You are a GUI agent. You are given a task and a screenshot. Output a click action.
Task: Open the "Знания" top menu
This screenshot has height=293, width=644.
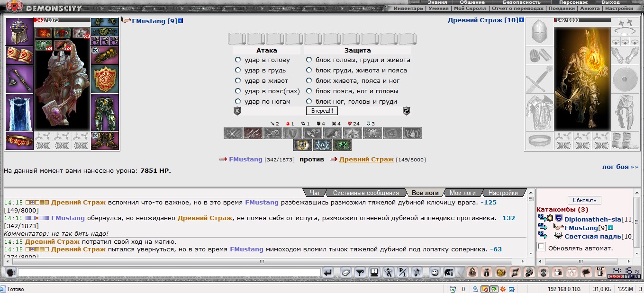437,2
